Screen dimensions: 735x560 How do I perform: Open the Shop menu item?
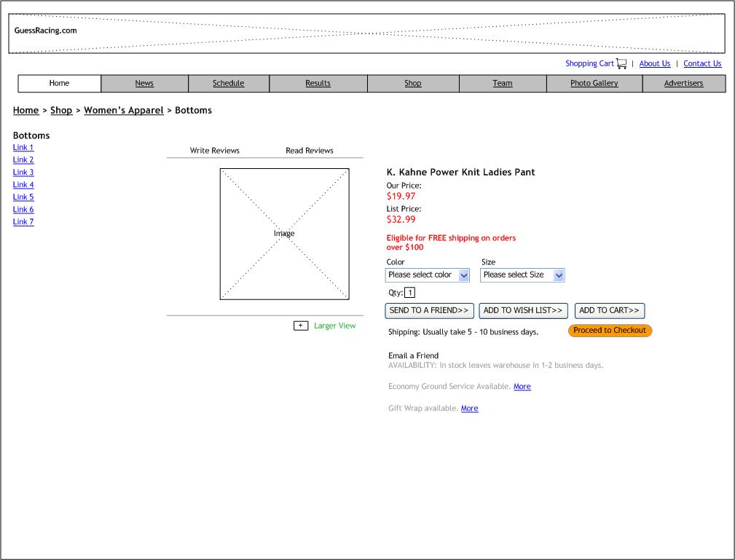(412, 84)
